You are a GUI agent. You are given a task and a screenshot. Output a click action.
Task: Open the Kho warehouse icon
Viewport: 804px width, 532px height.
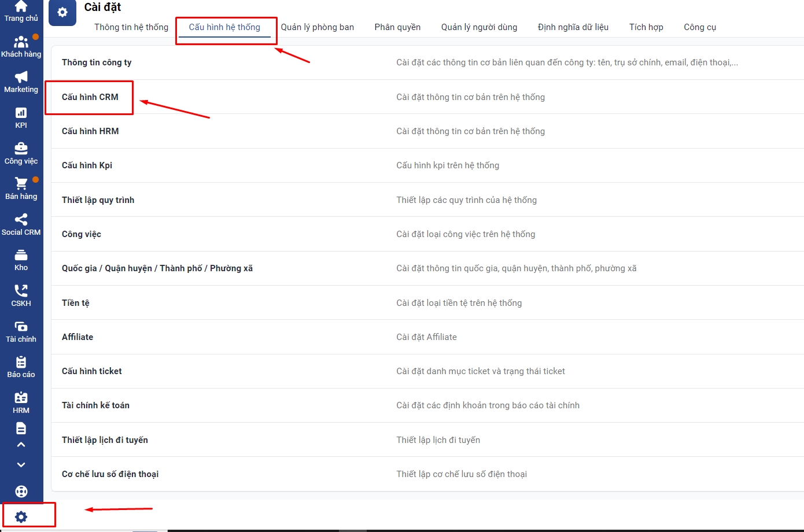point(21,256)
